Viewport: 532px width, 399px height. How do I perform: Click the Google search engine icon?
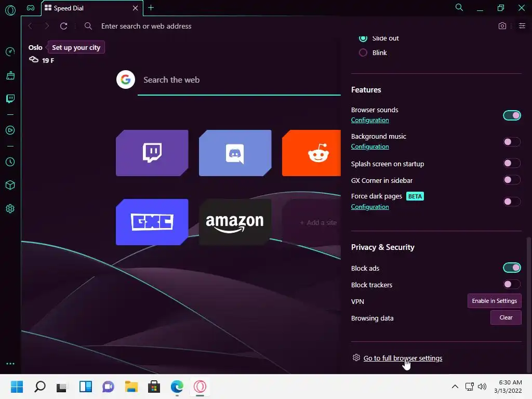[x=126, y=79]
